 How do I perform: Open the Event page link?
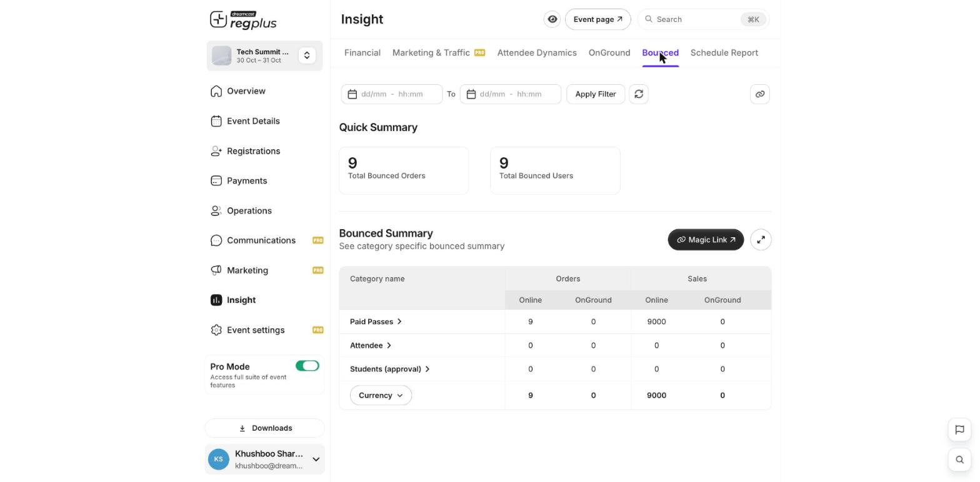point(598,19)
